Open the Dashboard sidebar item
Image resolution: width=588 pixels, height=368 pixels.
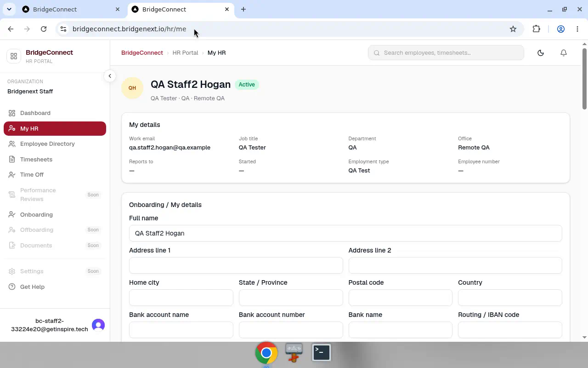coord(55,113)
